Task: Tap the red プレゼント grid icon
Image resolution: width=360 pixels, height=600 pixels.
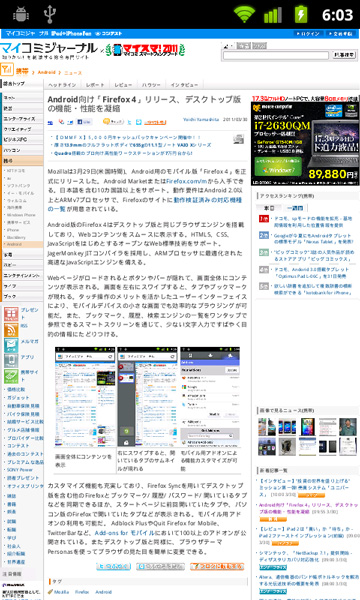Action: 11,314
